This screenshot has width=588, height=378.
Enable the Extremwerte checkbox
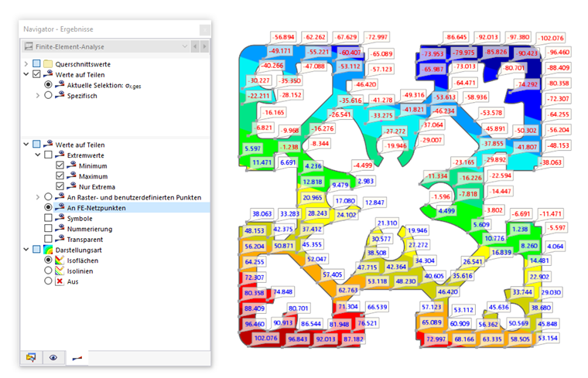(48, 155)
